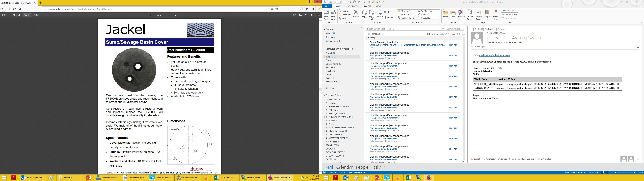
Task: Expand the Archives folder group
Action: [x=325, y=88]
